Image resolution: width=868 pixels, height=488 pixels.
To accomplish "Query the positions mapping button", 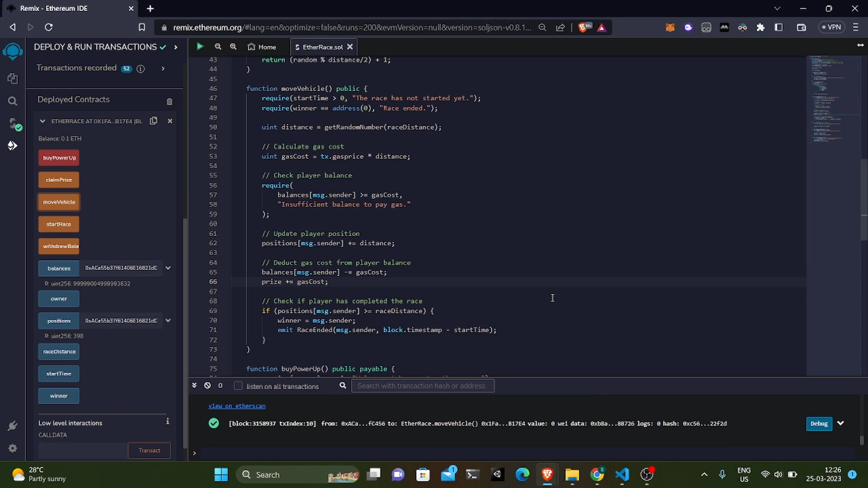I will tap(59, 321).
